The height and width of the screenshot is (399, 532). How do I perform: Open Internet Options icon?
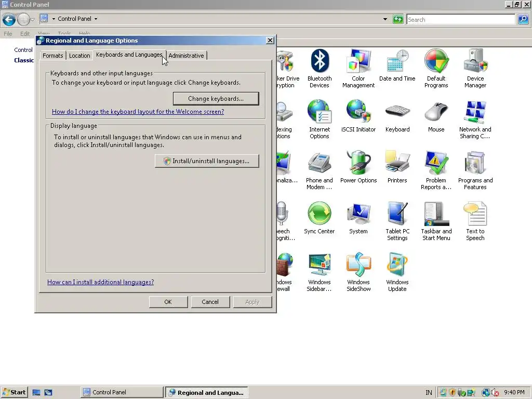(320, 119)
